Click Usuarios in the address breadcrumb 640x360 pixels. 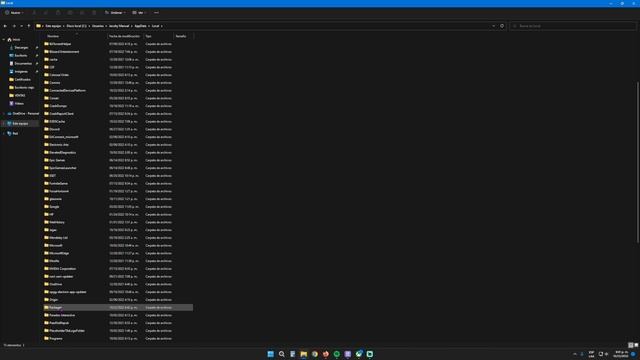point(98,26)
